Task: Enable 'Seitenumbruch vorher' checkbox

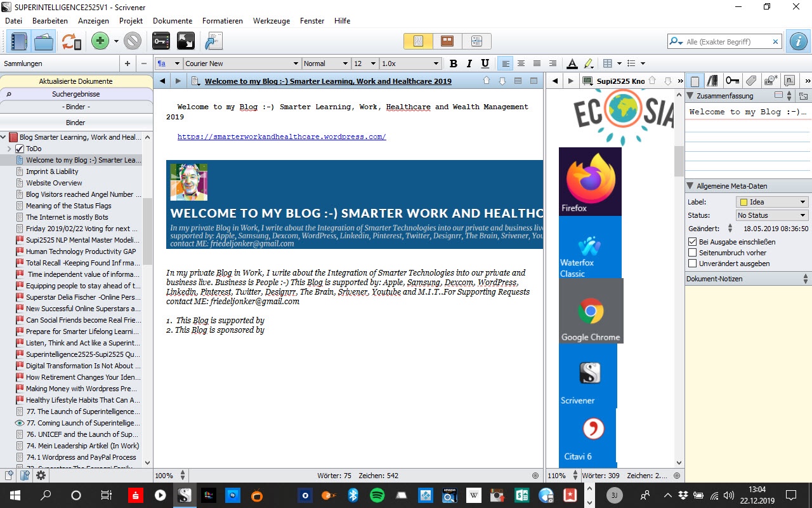Action: (693, 253)
